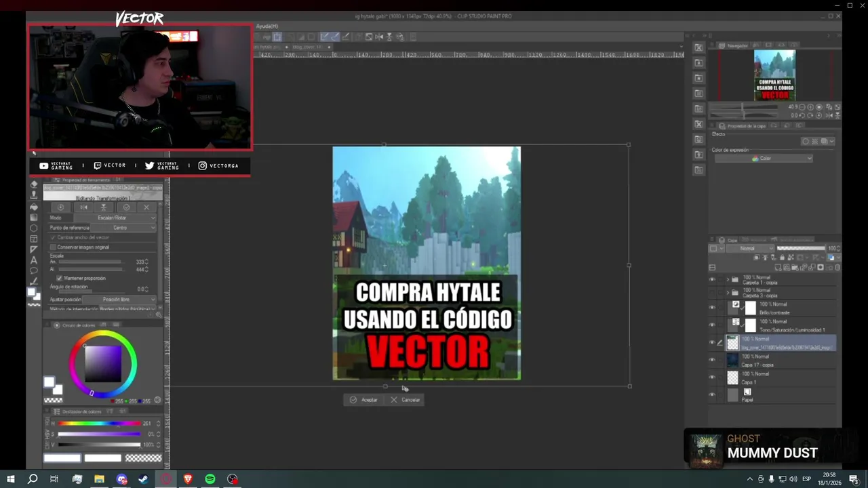Switch to Propiedad de la capa tab
The width and height of the screenshot is (868, 488).
point(743,126)
